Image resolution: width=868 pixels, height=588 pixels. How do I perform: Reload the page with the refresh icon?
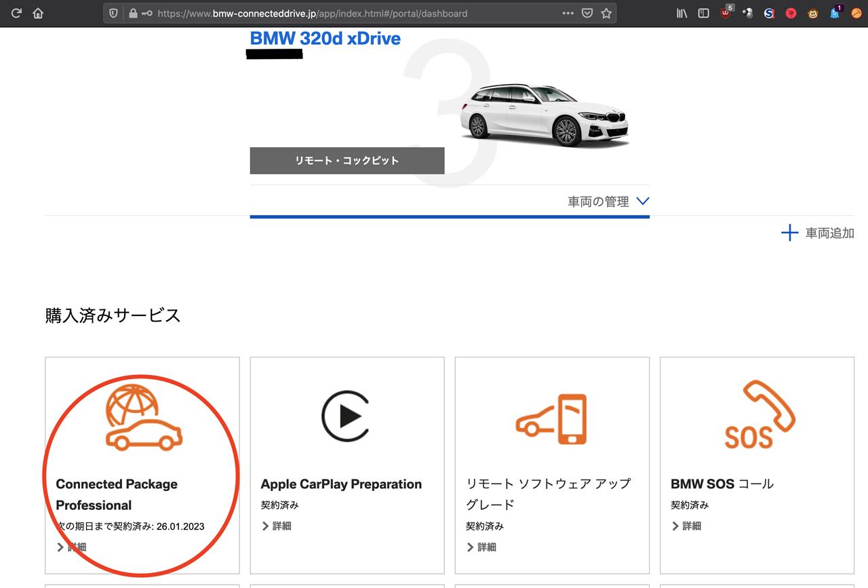pos(16,13)
